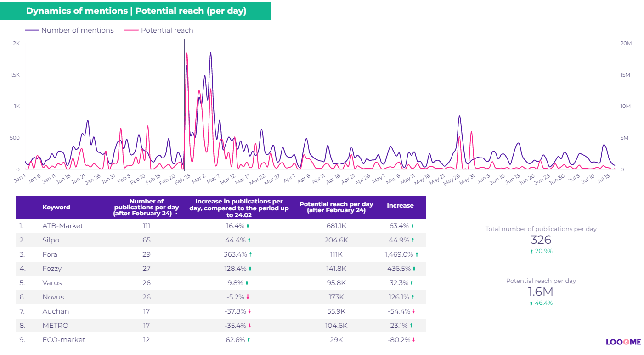
Task: Click the down arrow beside -80.2%
Action: coord(413,340)
